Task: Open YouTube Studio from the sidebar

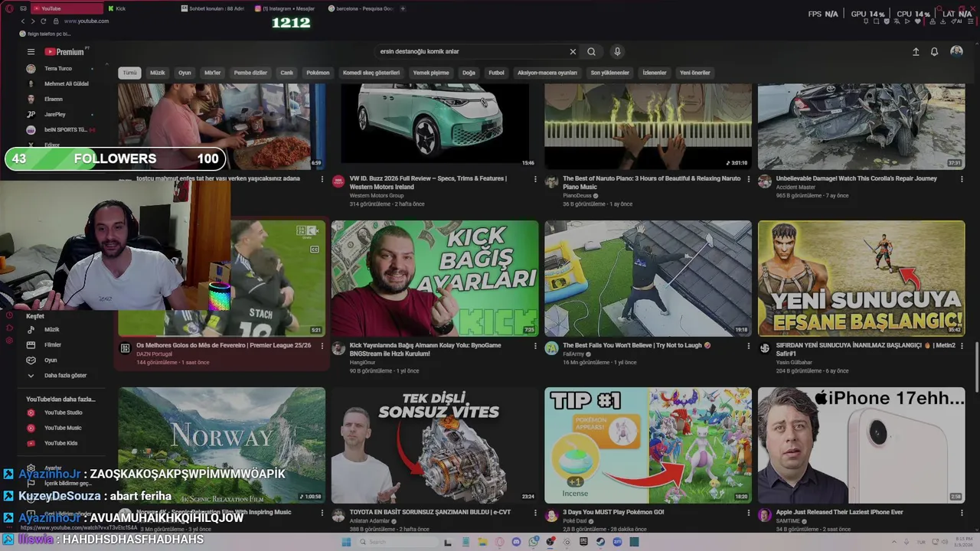Action: pos(63,412)
